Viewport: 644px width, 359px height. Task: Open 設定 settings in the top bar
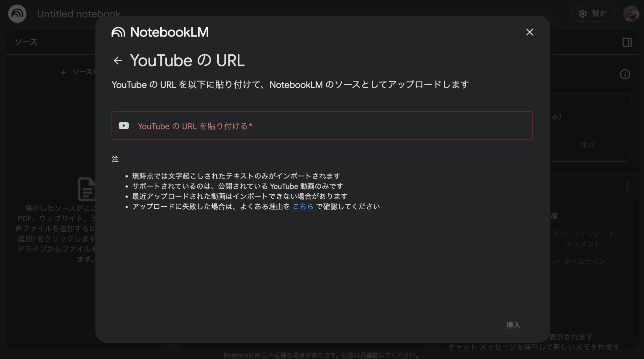click(x=593, y=14)
